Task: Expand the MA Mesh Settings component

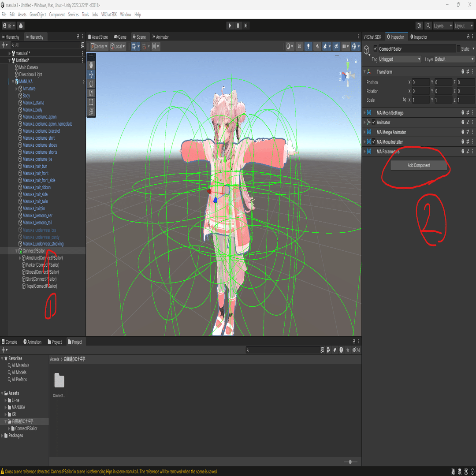Action: (x=364, y=113)
